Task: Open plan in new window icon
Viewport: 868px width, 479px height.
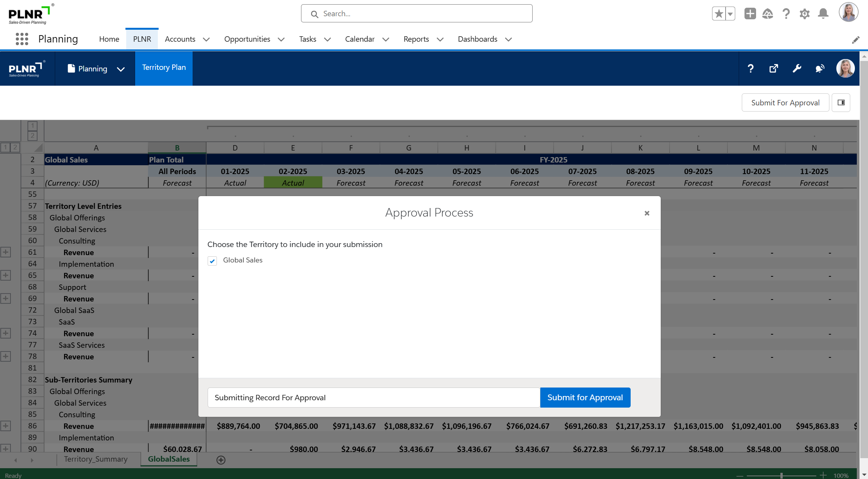Action: 773,69
